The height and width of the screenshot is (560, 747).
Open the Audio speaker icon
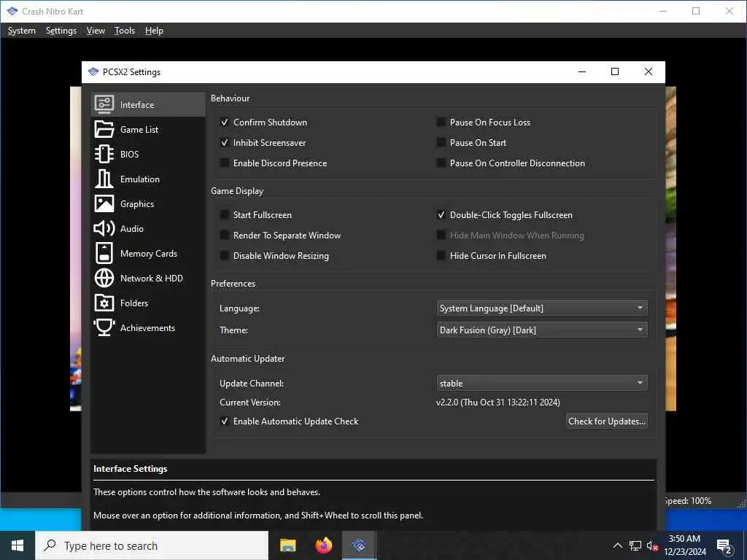click(x=104, y=228)
